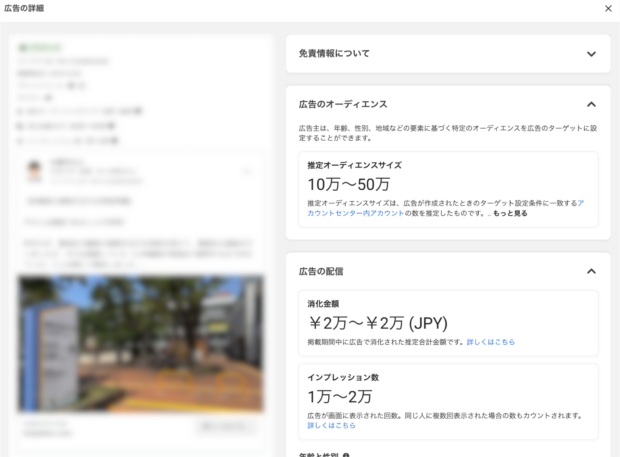
Task: Click the 広告の配信 section title
Action: (321, 271)
